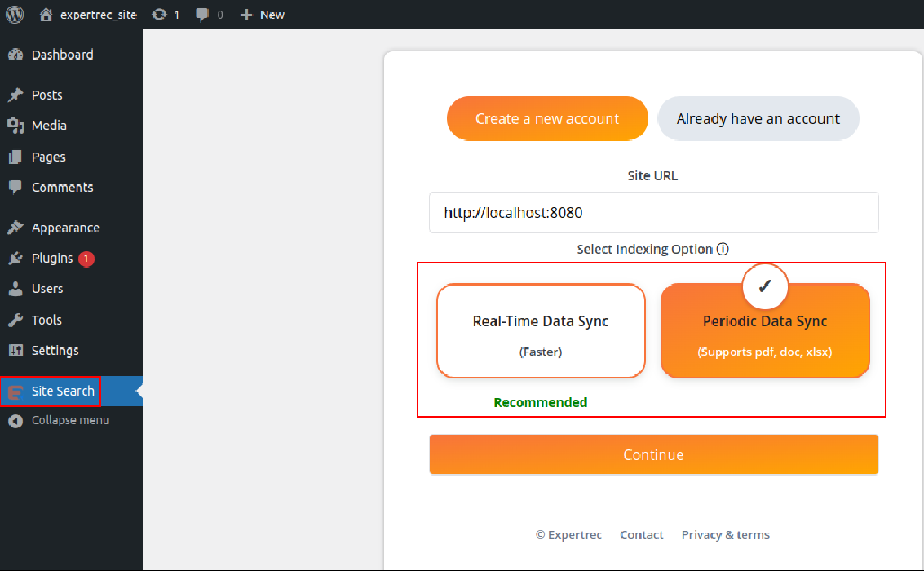Click the plus New content button
Screen dimensions: 924x571
262,15
